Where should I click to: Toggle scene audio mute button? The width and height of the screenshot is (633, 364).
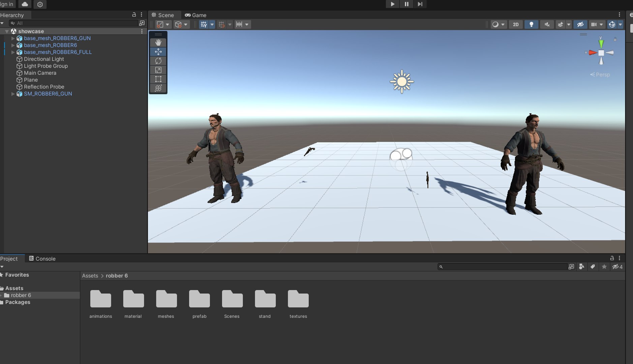point(547,24)
